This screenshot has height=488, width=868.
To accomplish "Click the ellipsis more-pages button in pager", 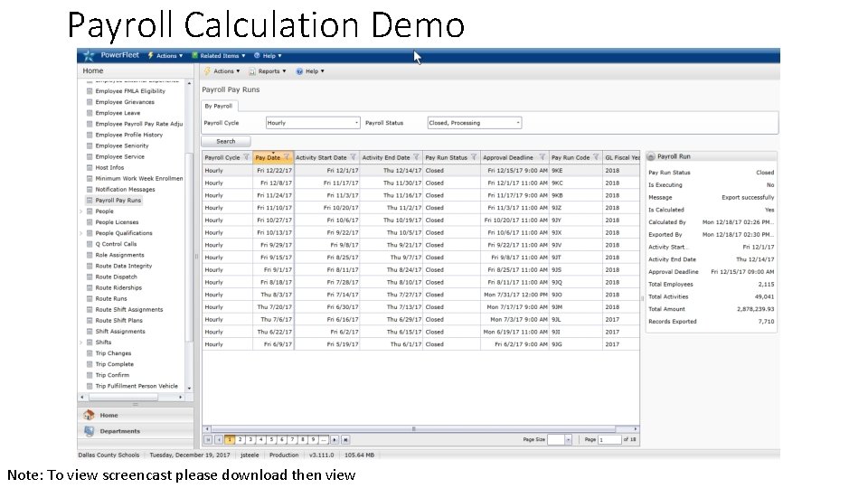I will coord(324,440).
